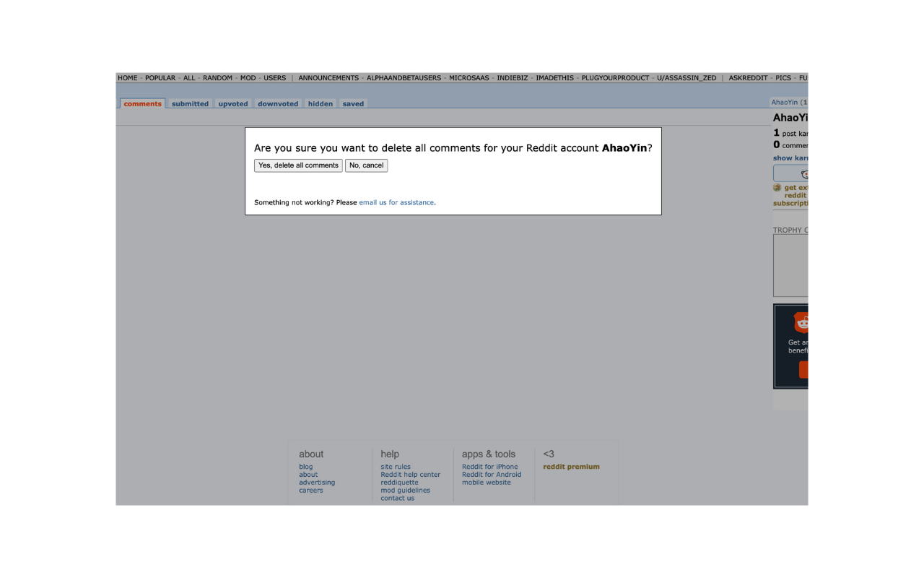Click the footer 'advertising' link
The height and width of the screenshot is (578, 924).
click(x=317, y=483)
